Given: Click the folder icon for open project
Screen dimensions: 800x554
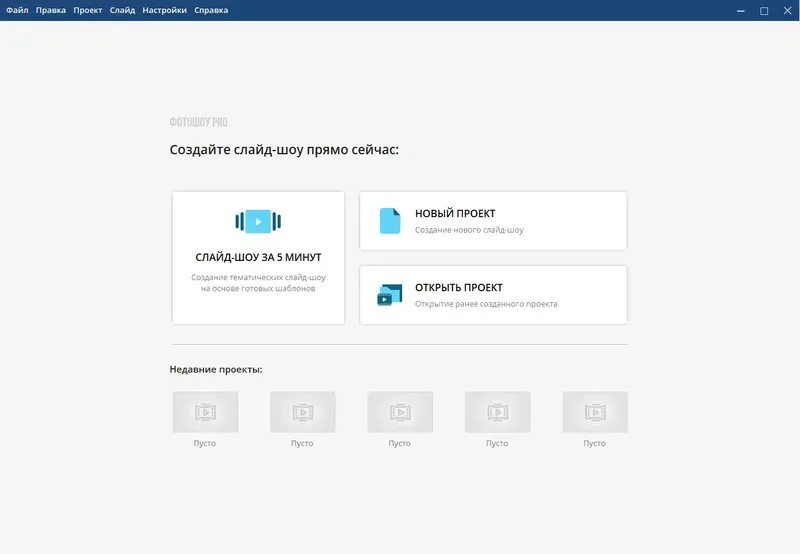Looking at the screenshot, I should click(390, 295).
